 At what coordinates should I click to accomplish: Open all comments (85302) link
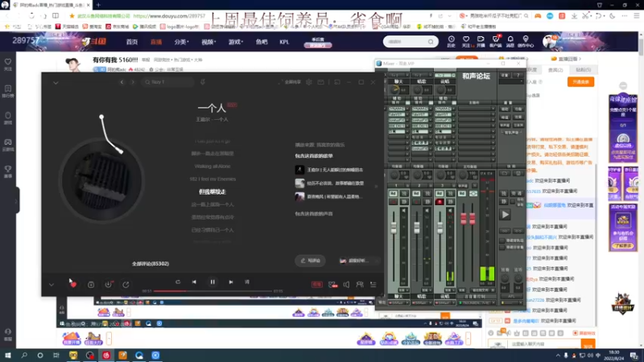(x=151, y=264)
